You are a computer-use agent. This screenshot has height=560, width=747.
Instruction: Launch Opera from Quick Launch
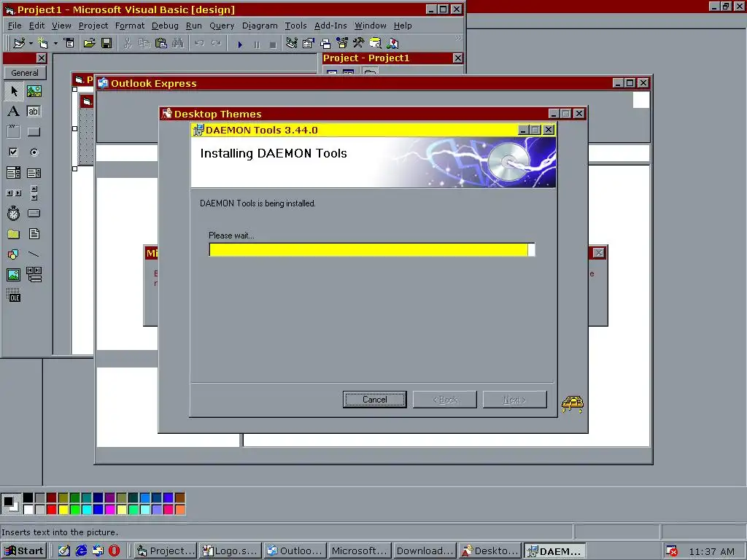(x=115, y=551)
